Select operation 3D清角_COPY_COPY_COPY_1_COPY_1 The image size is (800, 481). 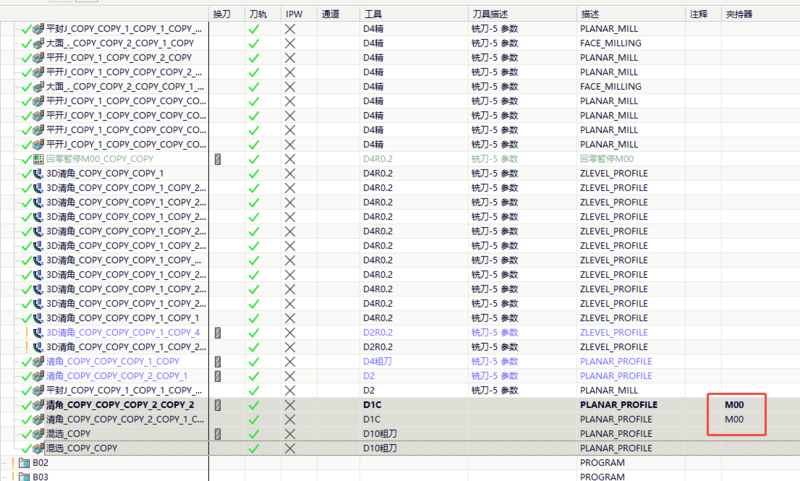click(x=122, y=318)
